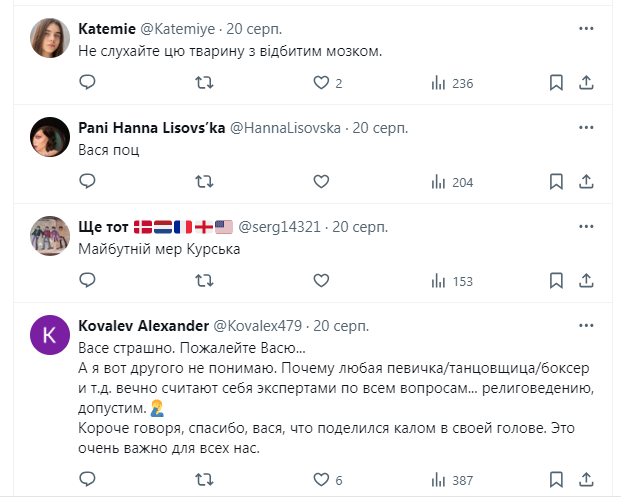Open the more options menu on Katemie's tweet
The width and height of the screenshot is (621, 497).
[588, 29]
